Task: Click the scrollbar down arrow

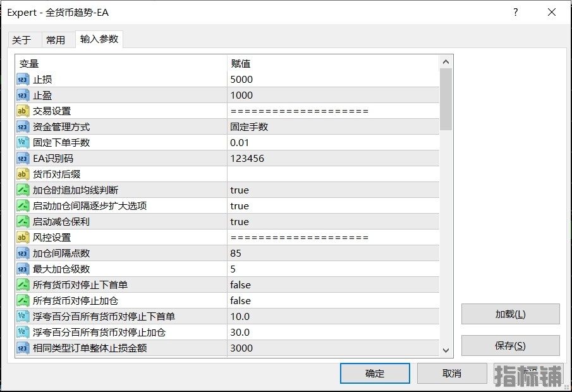Action: coord(446,350)
